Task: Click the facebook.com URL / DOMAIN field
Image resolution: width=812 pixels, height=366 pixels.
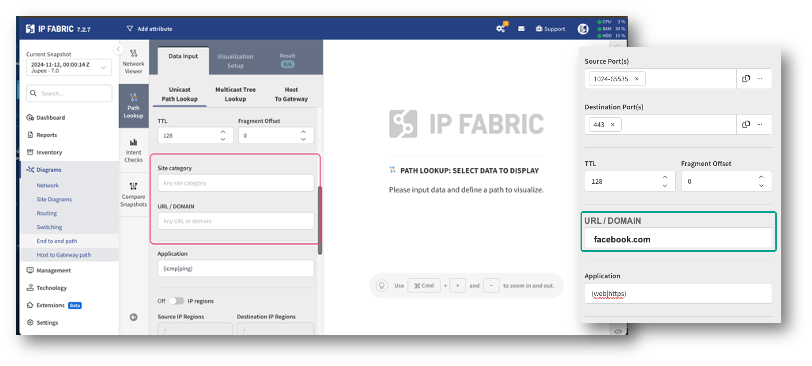Action: point(678,239)
